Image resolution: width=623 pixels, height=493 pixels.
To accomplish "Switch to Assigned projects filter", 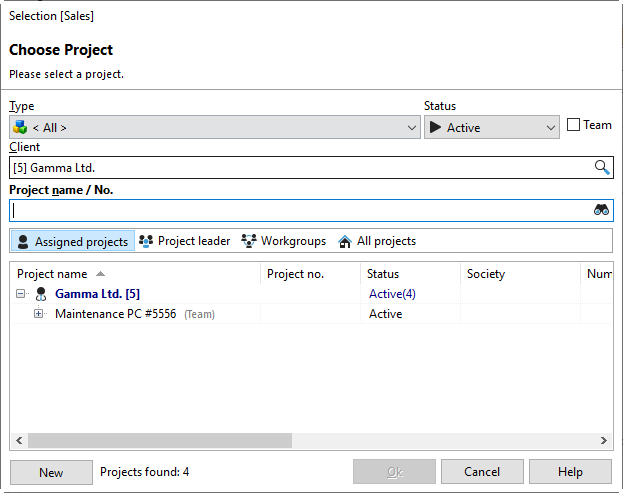I will point(72,241).
